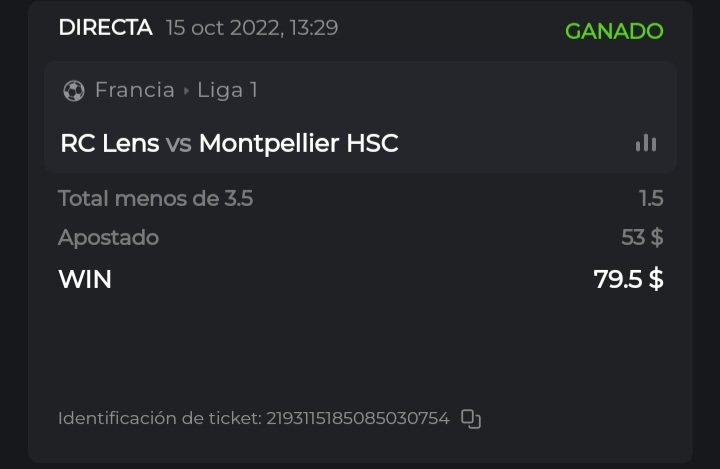Click the arrow between Francia and Liga 1
The height and width of the screenshot is (469, 720).
(x=186, y=91)
